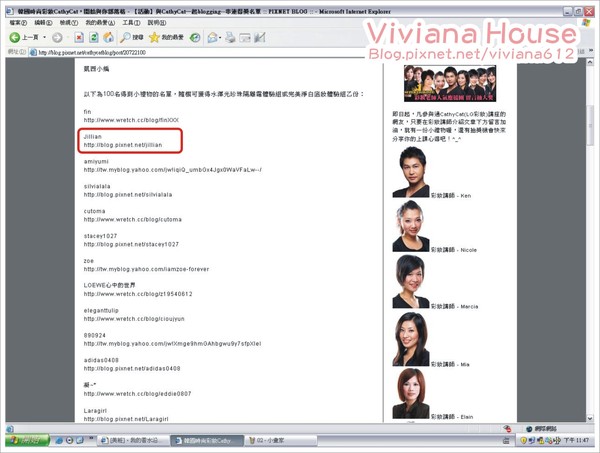Open the wretch.cc/blog/eddie0807 link
This screenshot has height=453, width=600.
coord(137,394)
